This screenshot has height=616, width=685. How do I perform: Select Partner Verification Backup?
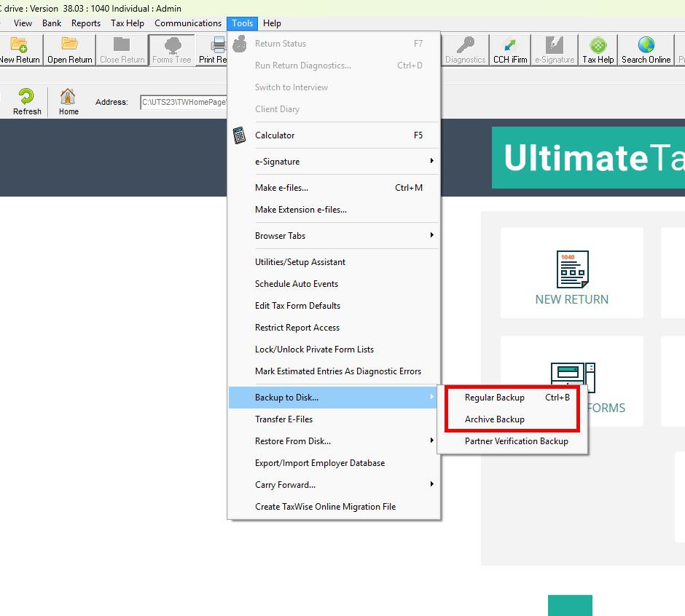pos(513,441)
